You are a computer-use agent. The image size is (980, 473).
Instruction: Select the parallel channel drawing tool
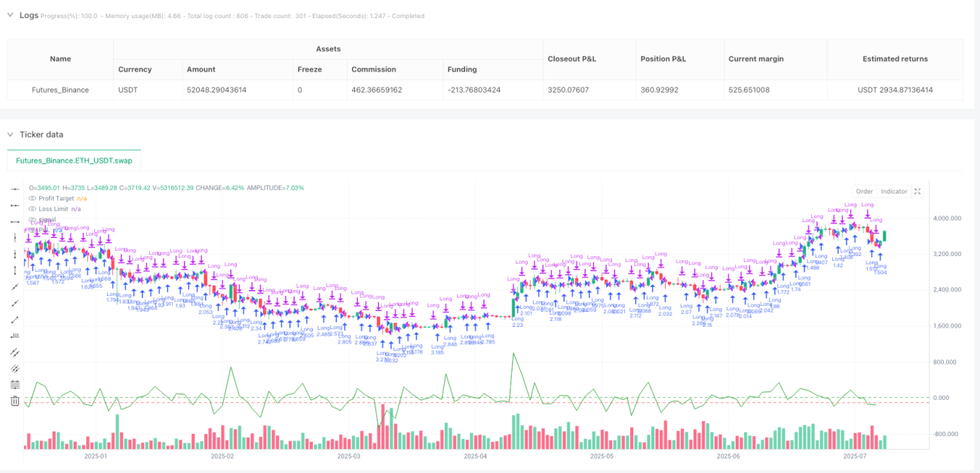point(14,352)
